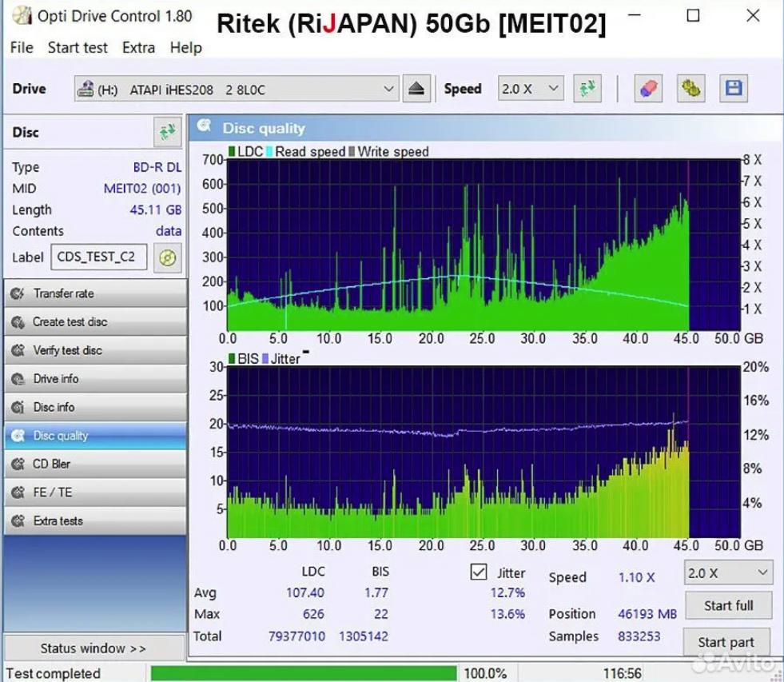
Task: Click the eject disc icon
Action: point(416,89)
